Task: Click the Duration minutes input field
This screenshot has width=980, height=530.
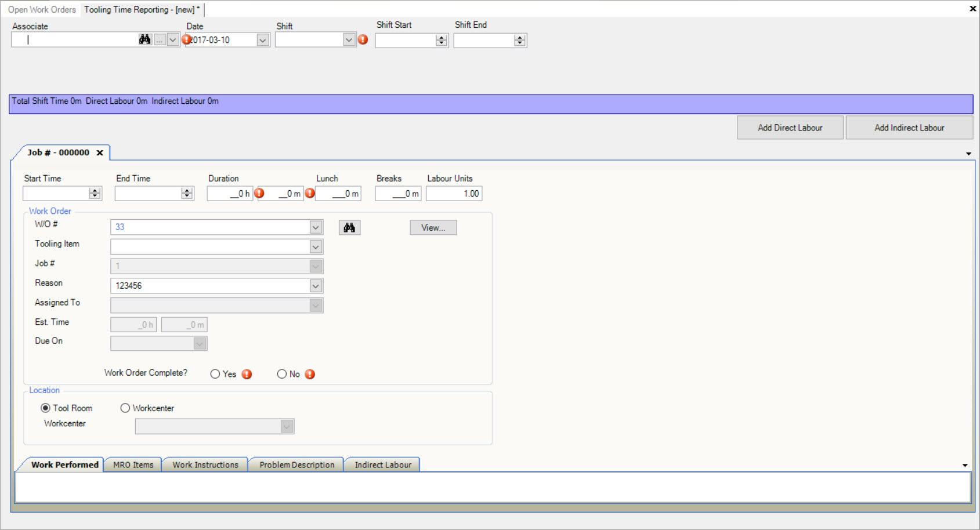Action: (280, 194)
